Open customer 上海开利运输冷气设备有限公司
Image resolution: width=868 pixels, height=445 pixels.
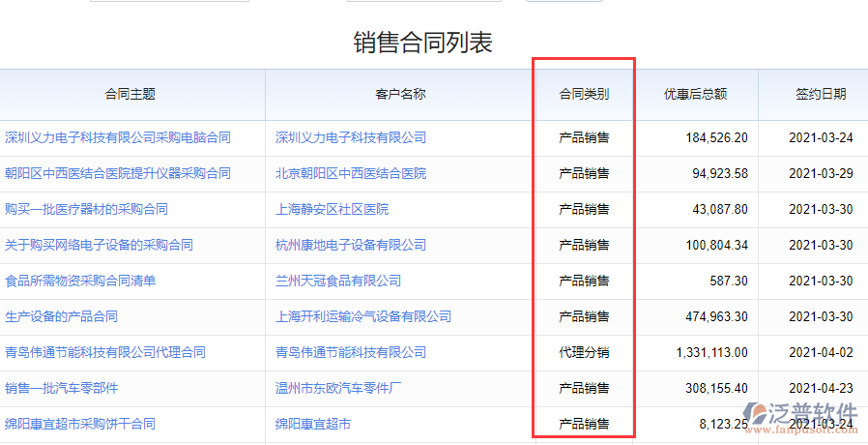coord(363,316)
